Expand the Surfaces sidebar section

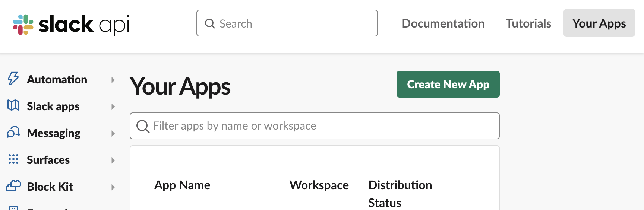pyautogui.click(x=113, y=160)
